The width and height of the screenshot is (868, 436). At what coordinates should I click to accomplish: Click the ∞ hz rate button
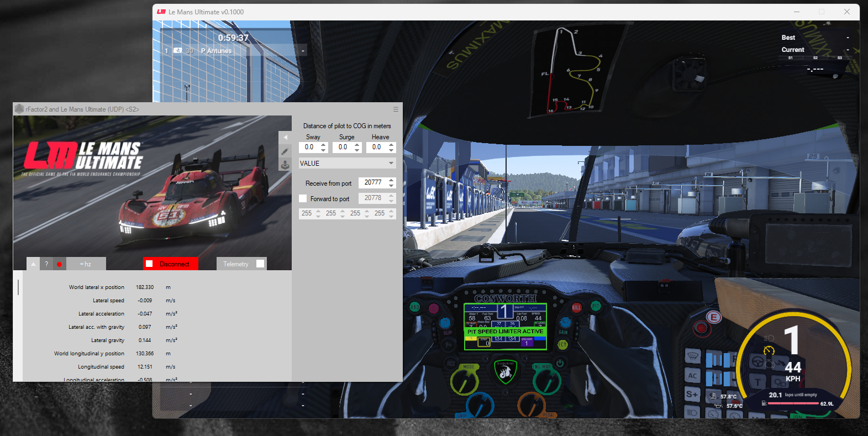click(86, 264)
